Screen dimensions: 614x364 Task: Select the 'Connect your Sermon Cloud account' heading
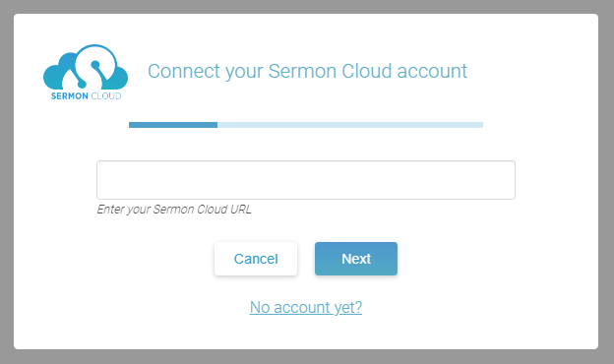(x=307, y=71)
